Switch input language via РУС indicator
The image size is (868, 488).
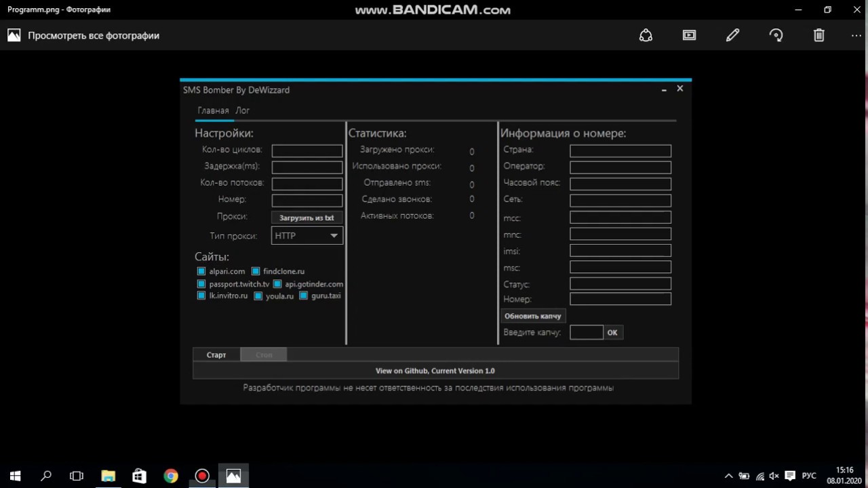[x=809, y=476]
